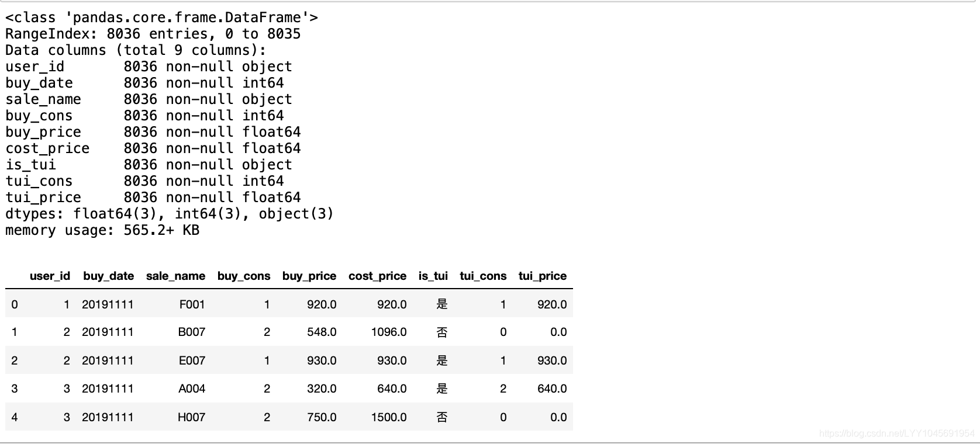Click tui_price value 640.0
This screenshot has height=444, width=980.
coord(552,388)
